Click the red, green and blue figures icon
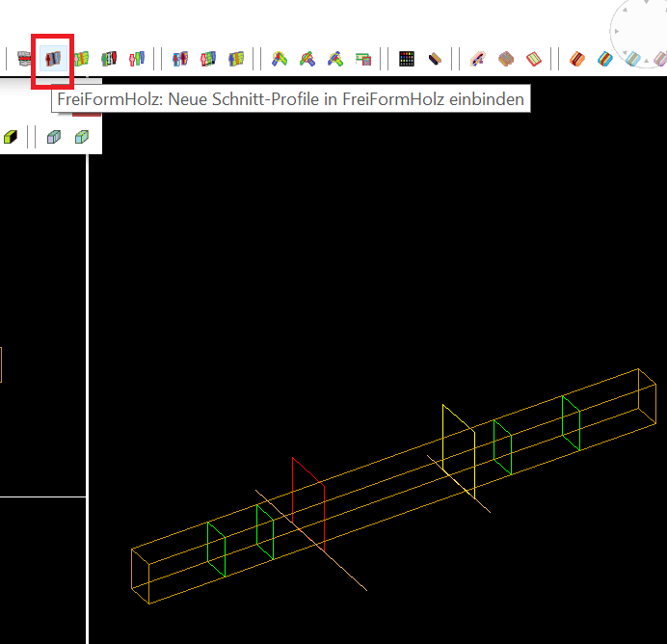667x644 pixels. pos(137,59)
